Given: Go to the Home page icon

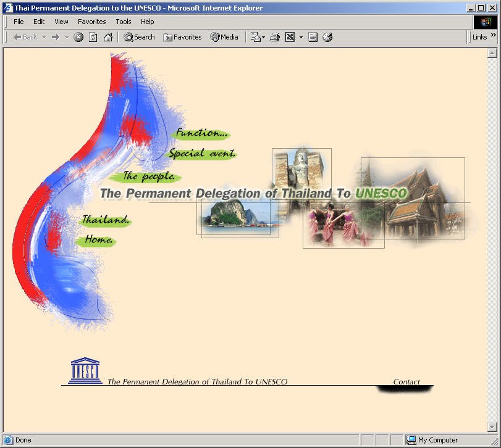Looking at the screenshot, I should tap(108, 37).
